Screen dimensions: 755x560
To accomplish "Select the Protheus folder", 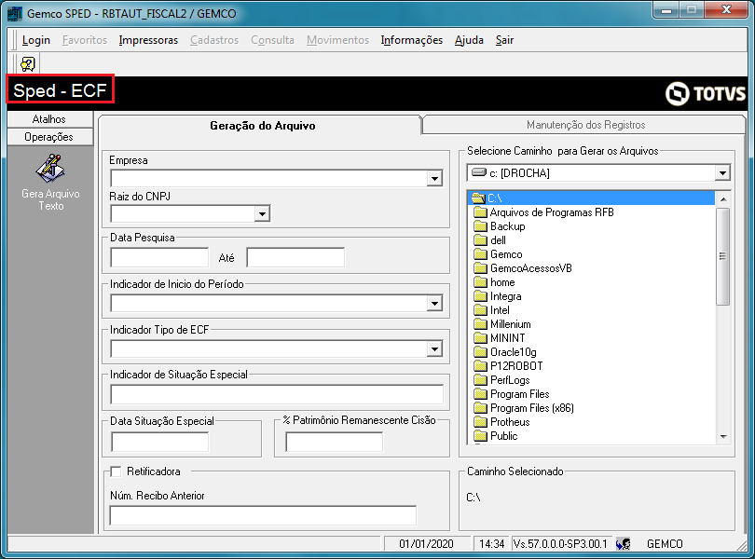I will coord(501,422).
